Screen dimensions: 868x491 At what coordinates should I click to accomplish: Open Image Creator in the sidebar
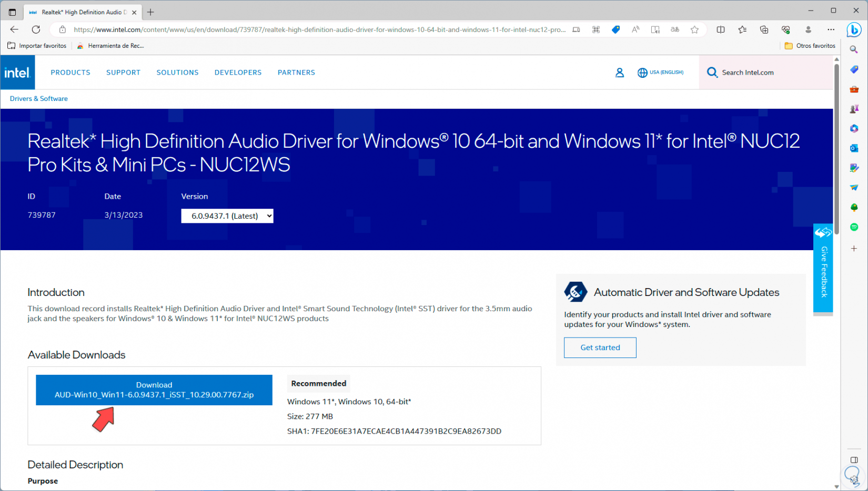pyautogui.click(x=854, y=168)
